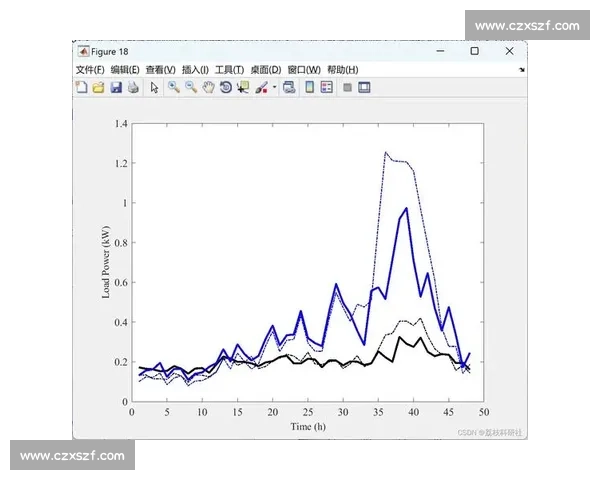Hide plot tools with gray square icon
The height and width of the screenshot is (480, 600).
(347, 88)
